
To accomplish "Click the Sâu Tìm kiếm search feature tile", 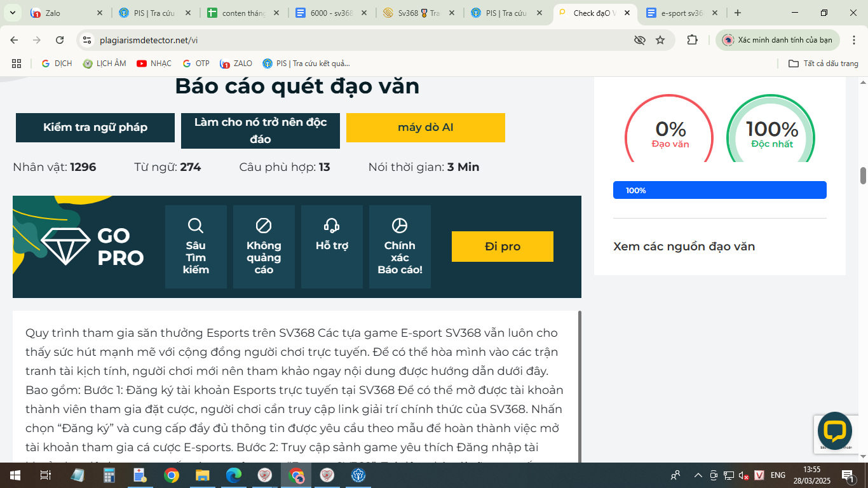I will (196, 247).
